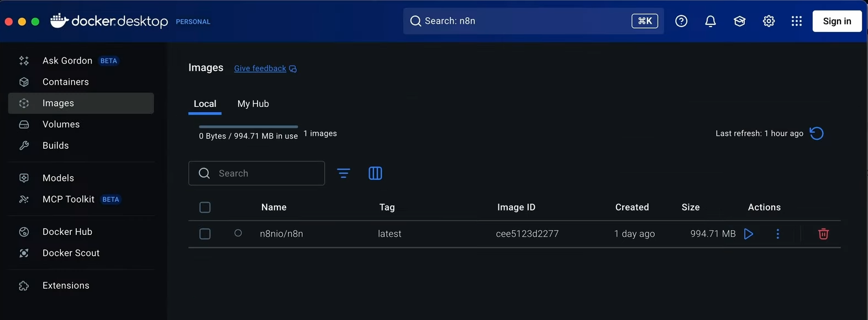This screenshot has height=320, width=868.
Task: Select Images in the sidebar
Action: (x=81, y=103)
